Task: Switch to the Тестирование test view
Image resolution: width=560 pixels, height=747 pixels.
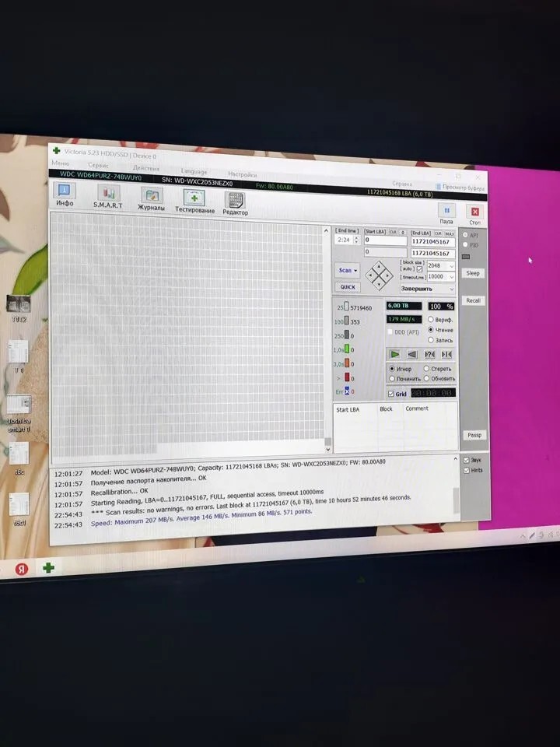Action: point(194,201)
